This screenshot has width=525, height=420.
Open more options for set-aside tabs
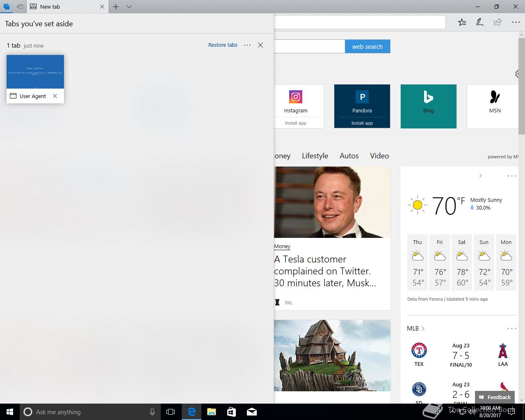(x=247, y=45)
